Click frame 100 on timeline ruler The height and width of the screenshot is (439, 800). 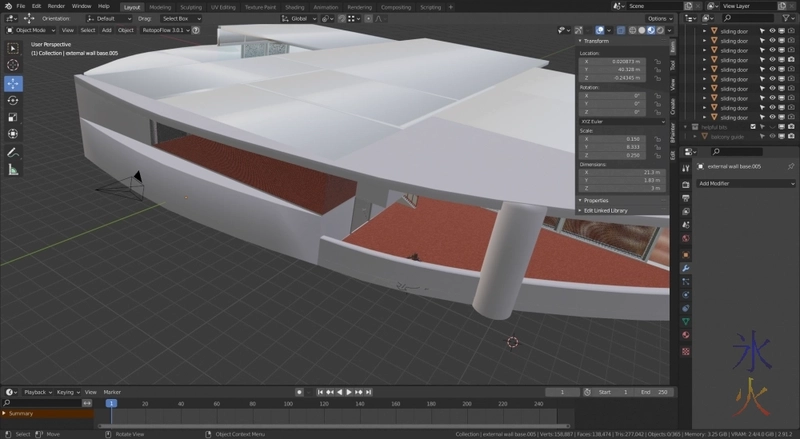[288, 404]
